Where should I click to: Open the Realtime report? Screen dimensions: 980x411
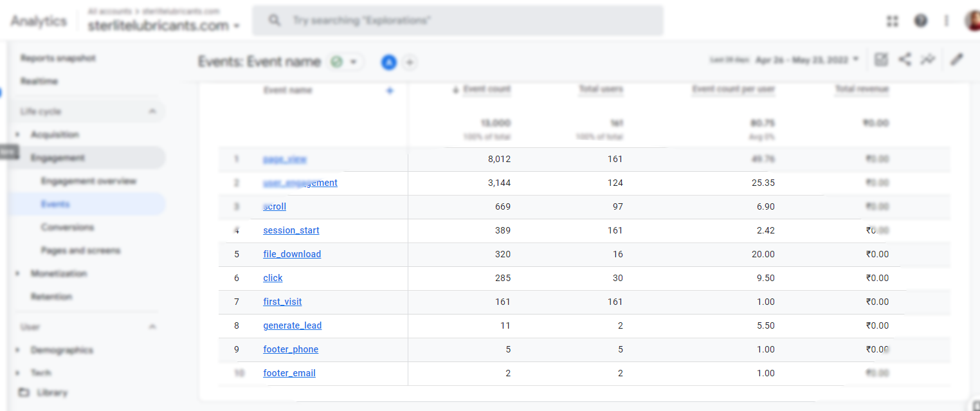click(39, 81)
